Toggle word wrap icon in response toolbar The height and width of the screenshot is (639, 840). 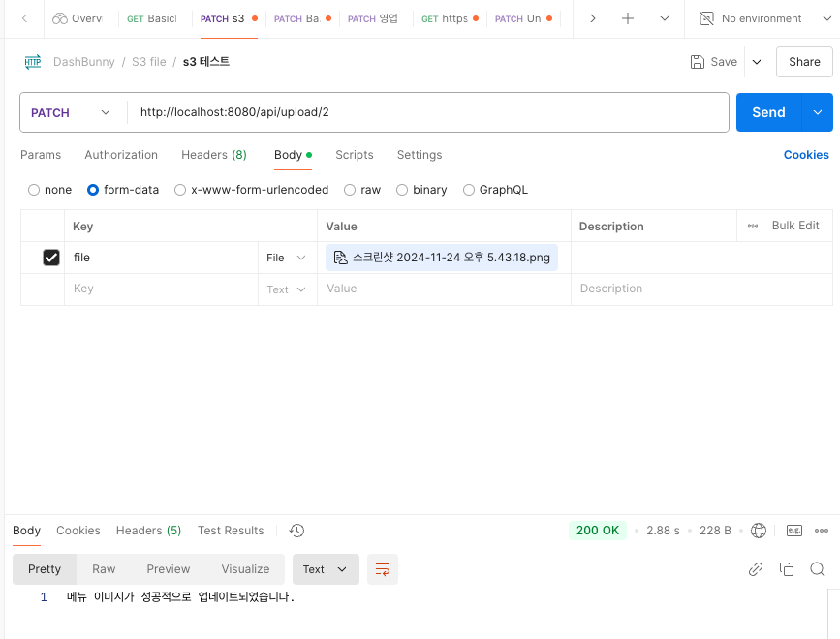pyautogui.click(x=383, y=569)
